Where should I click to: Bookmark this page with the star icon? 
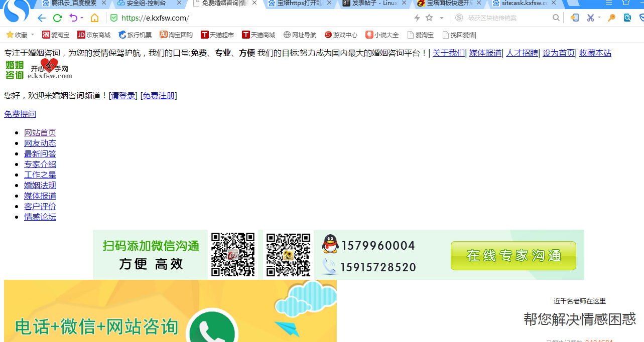point(429,18)
